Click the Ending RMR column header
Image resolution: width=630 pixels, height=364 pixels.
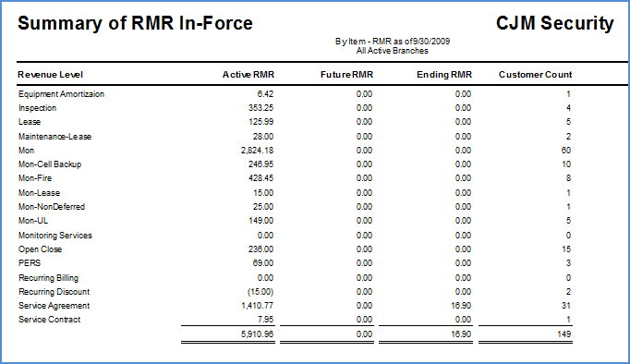pos(444,75)
